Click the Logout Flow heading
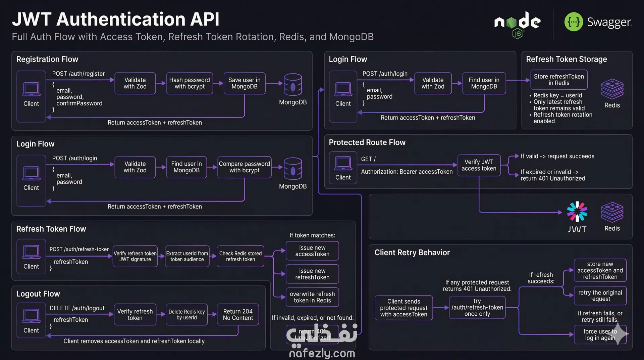The height and width of the screenshot is (360, 644). (38, 294)
